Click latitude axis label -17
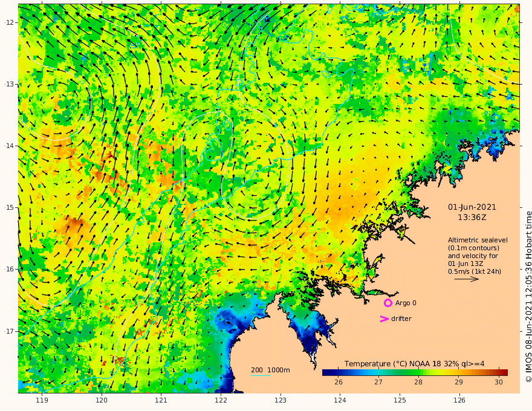Viewport: 532px width, 411px height. click(8, 331)
